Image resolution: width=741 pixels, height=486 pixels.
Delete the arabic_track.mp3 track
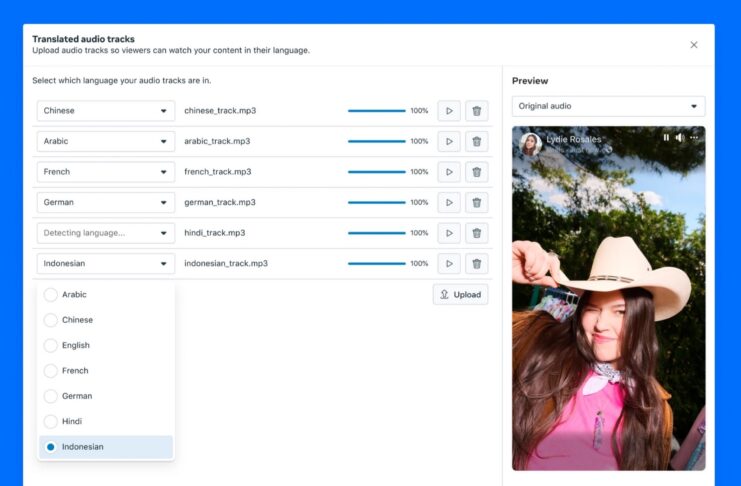(476, 142)
